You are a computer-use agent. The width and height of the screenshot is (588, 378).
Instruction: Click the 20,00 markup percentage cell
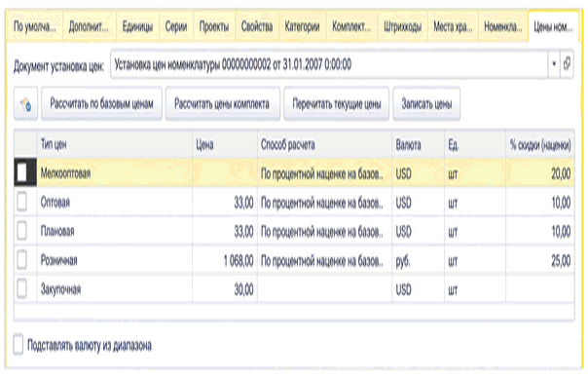tap(540, 172)
